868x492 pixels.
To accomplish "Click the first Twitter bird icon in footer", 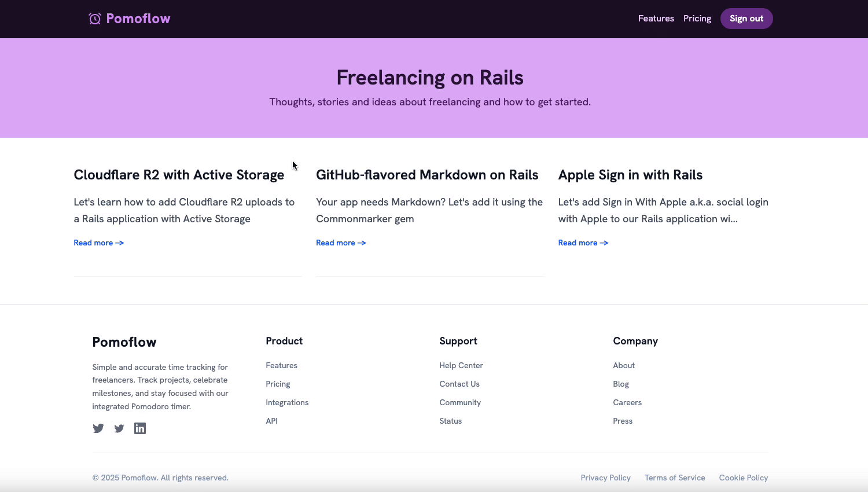I will 98,428.
